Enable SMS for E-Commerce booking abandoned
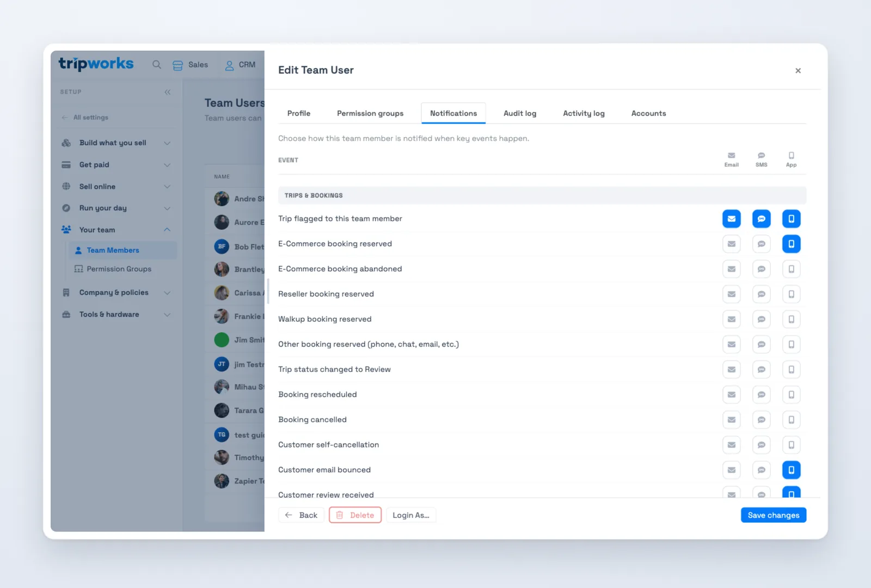The width and height of the screenshot is (871, 588). (x=762, y=269)
